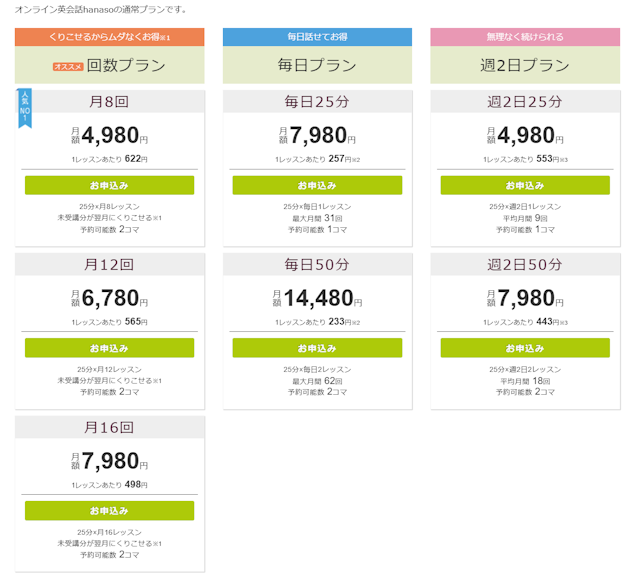Click the 人気NO1 blue ribbon badge
This screenshot has width=640, height=583.
[25, 108]
